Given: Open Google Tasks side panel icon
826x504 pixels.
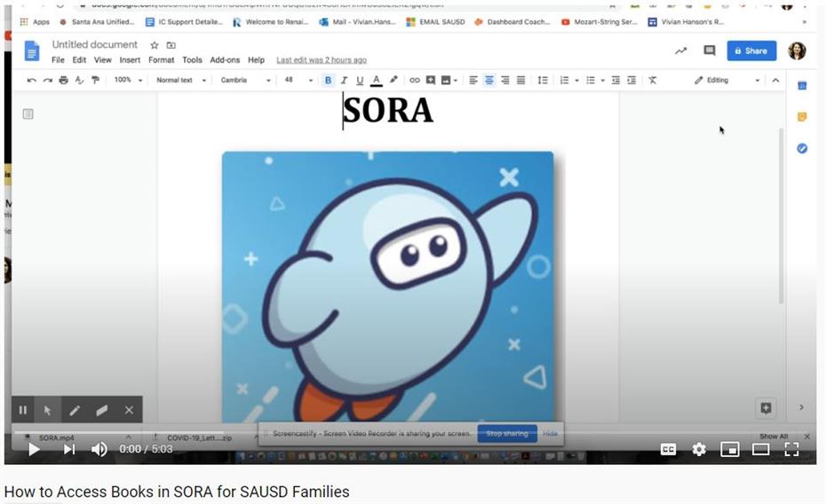Looking at the screenshot, I should point(802,148).
